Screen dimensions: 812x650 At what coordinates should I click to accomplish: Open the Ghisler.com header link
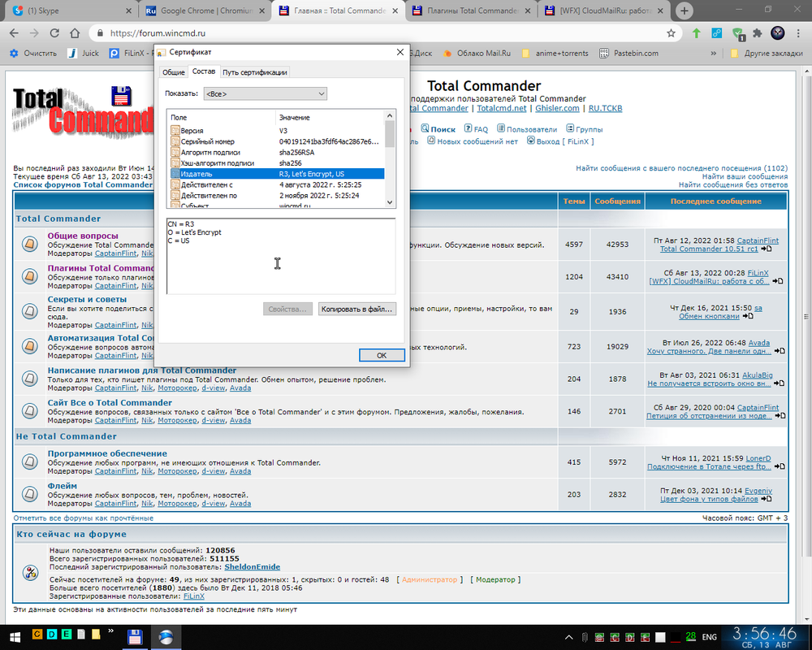pos(557,108)
